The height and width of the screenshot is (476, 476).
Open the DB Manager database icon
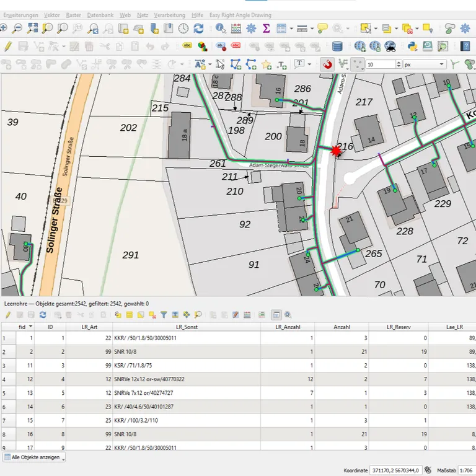[x=337, y=46]
